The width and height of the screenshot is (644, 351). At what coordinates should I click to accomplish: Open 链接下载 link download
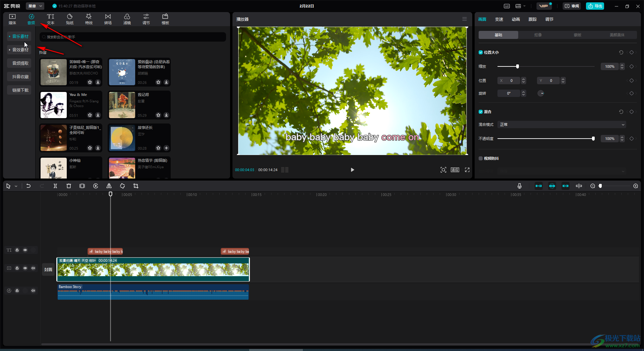point(19,90)
